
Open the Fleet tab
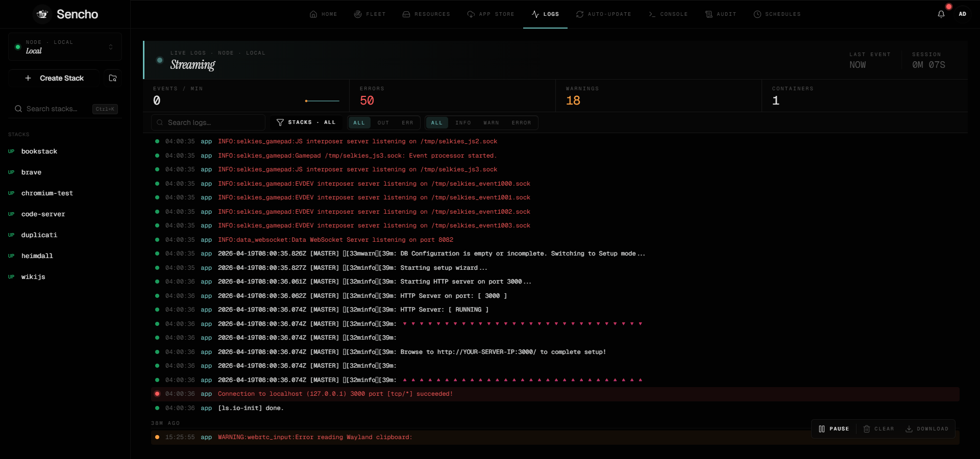pos(370,14)
